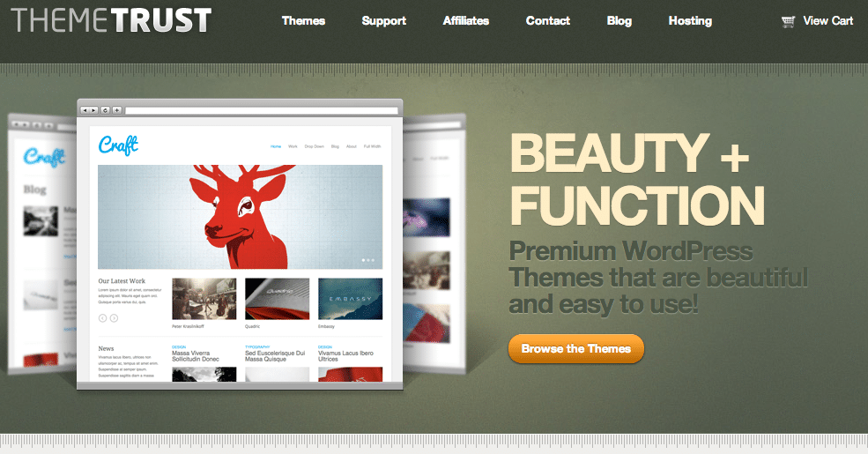Click the next arrow under Our Latest Work
The image size is (868, 454).
[x=114, y=317]
